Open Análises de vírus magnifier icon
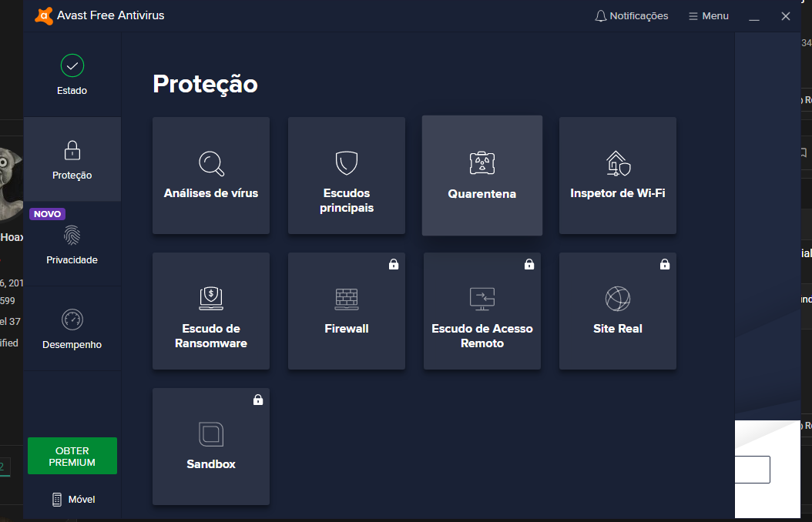 click(x=211, y=163)
